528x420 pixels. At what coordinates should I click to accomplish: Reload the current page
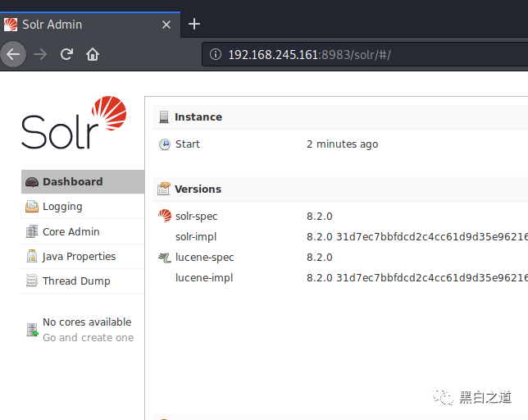coord(66,54)
